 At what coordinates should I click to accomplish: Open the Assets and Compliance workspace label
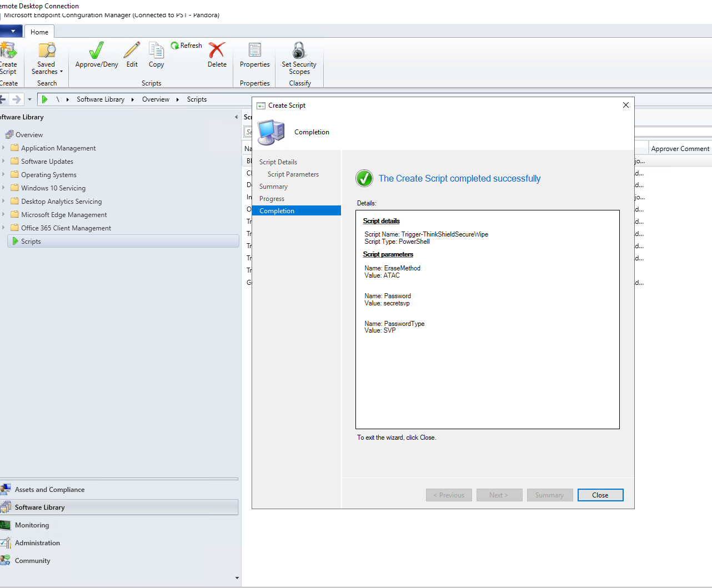tap(50, 490)
